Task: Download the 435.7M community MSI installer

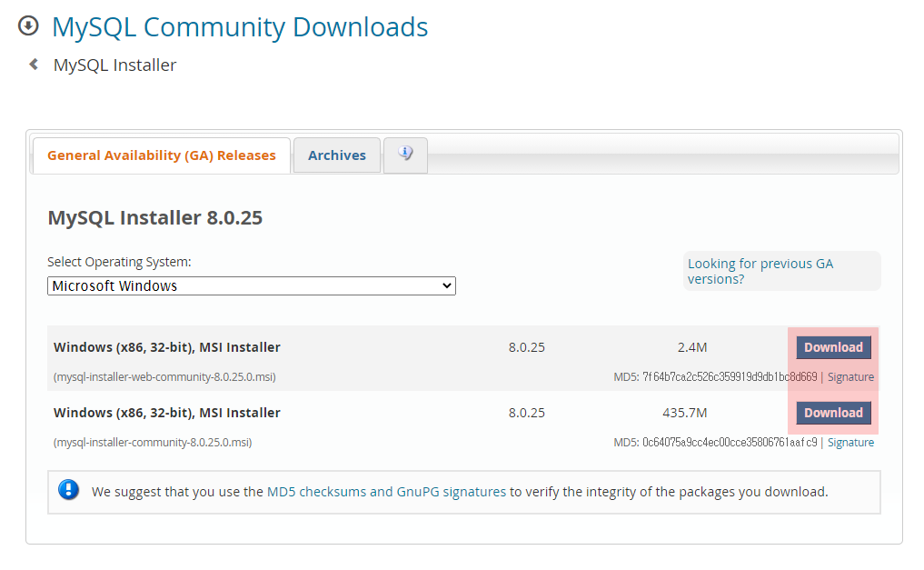Action: point(833,413)
